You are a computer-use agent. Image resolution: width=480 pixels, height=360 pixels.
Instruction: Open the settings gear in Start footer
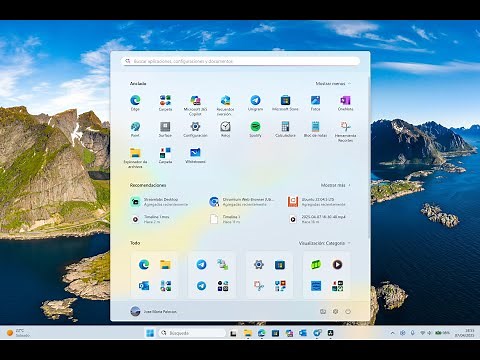(335, 311)
